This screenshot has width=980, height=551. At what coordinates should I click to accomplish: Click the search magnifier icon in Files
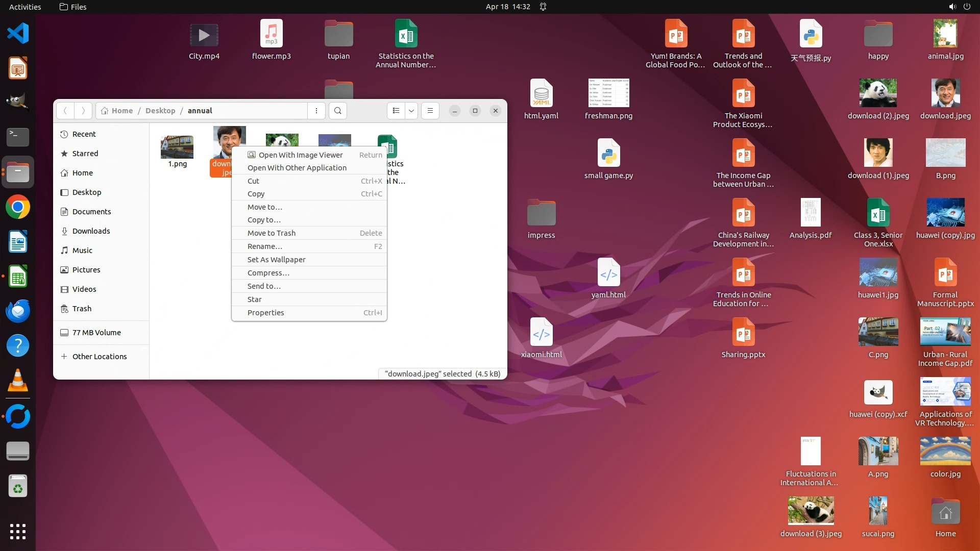[337, 111]
